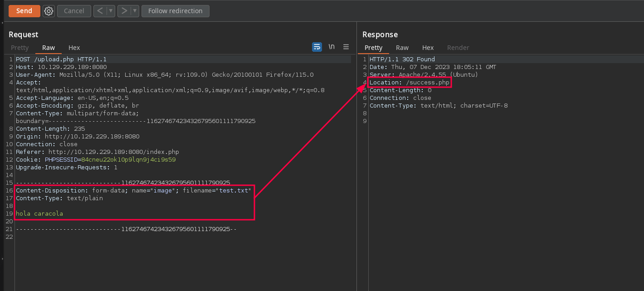This screenshot has width=644, height=291.
Task: Select the Response Pretty tab
Action: pos(373,48)
